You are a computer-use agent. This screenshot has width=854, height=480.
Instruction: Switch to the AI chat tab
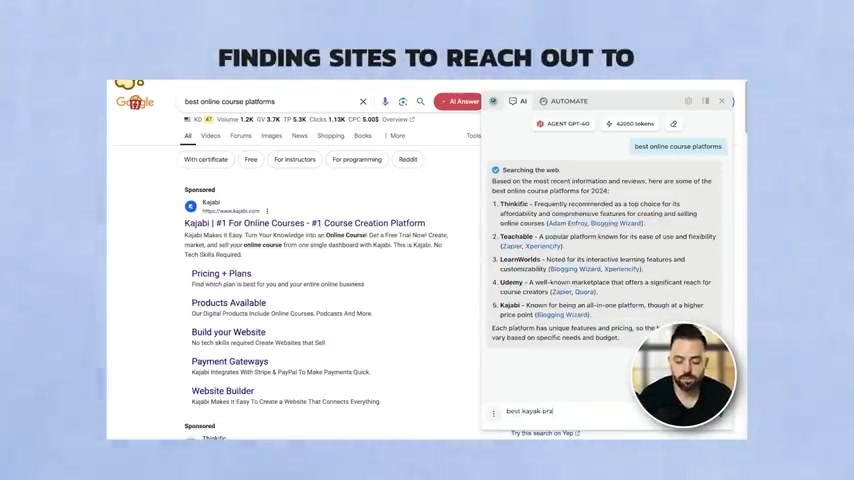[518, 101]
